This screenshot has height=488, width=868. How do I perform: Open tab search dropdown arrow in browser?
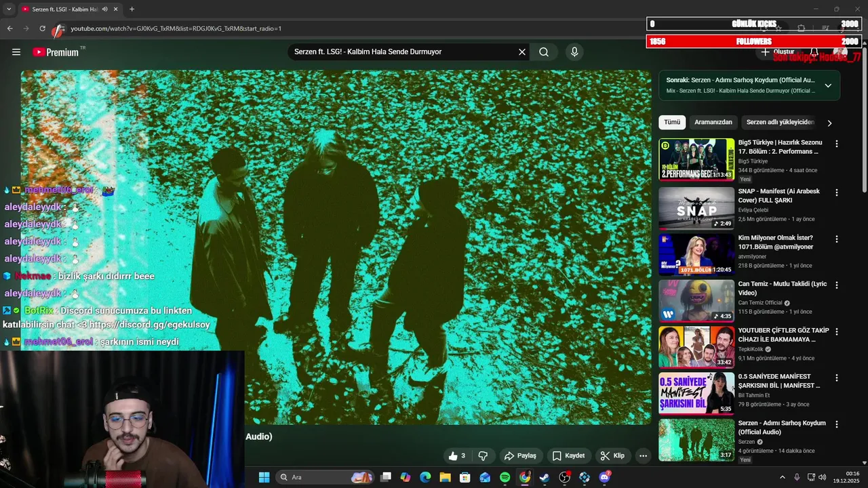click(x=8, y=9)
